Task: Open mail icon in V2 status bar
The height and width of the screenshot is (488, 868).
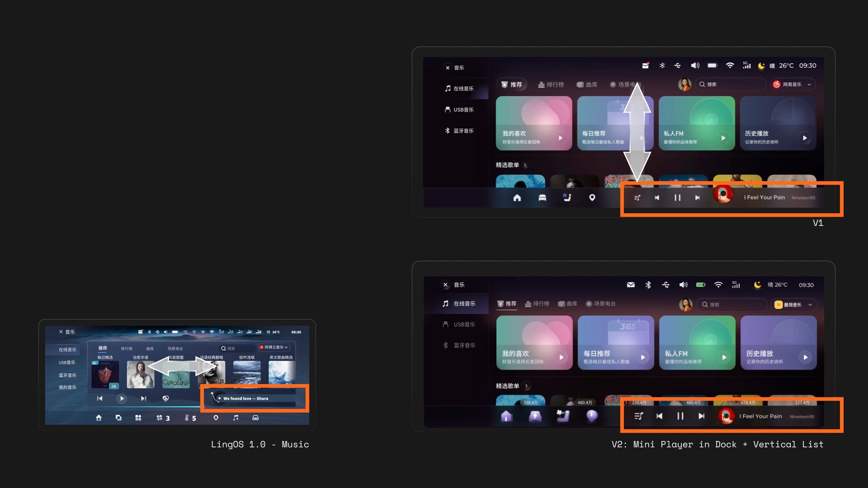Action: pyautogui.click(x=631, y=285)
